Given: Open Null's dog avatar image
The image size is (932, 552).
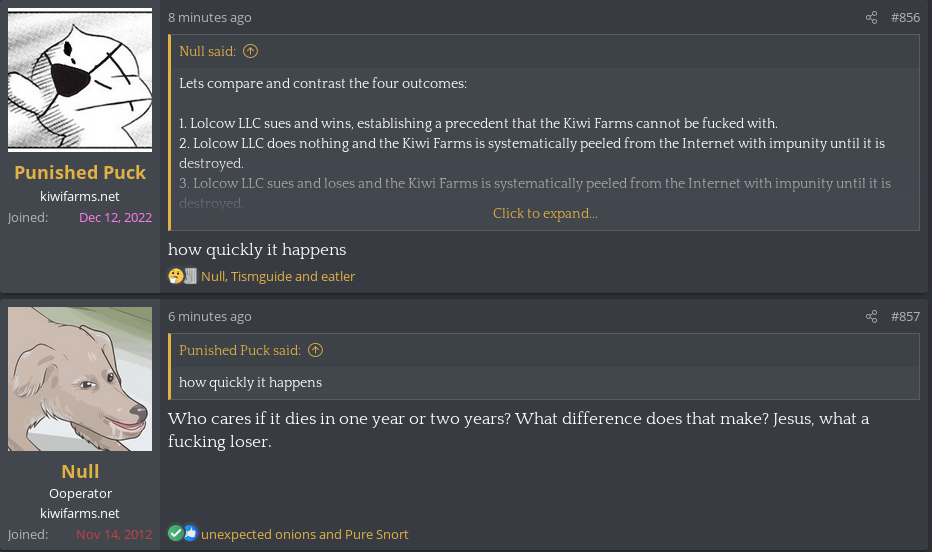Looking at the screenshot, I should [x=80, y=379].
